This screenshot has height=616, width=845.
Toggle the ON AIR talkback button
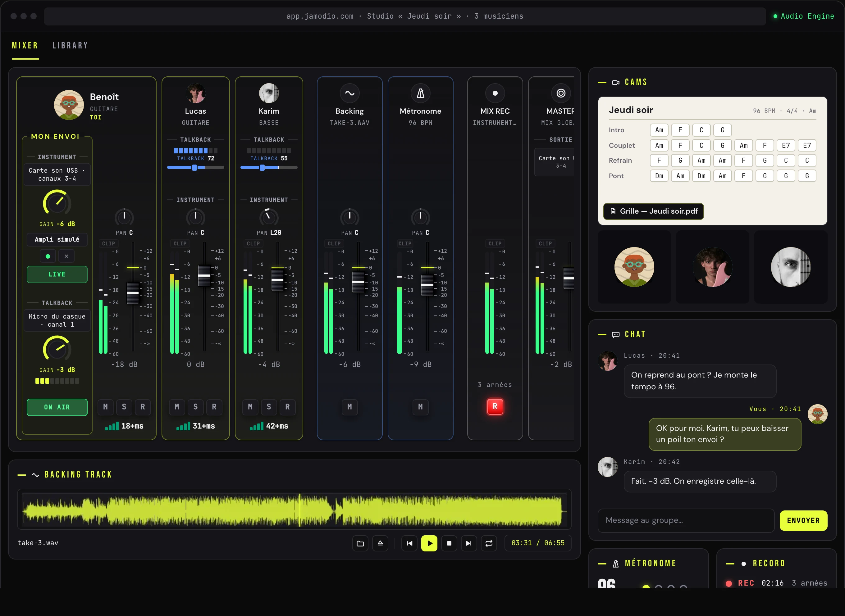coord(57,407)
